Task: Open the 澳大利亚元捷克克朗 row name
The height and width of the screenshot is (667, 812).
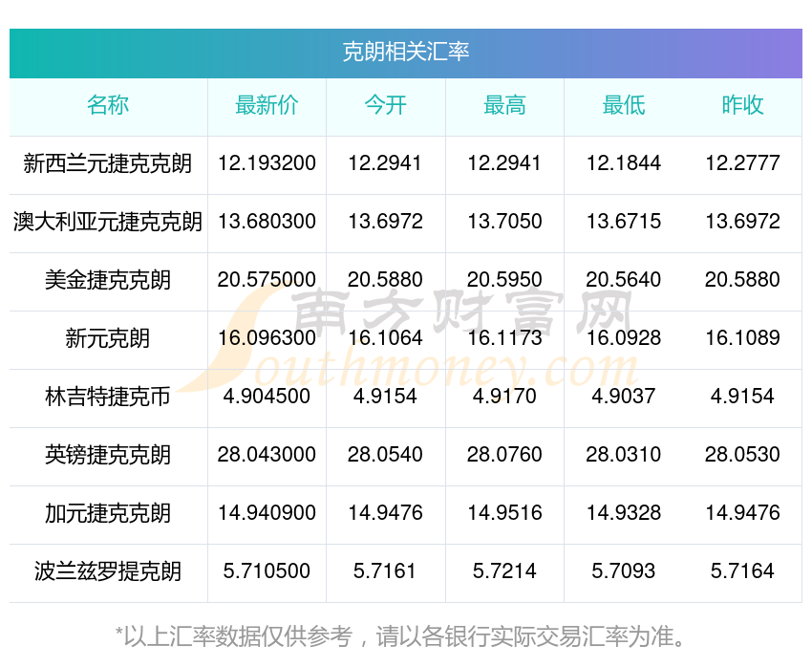Action: (108, 222)
